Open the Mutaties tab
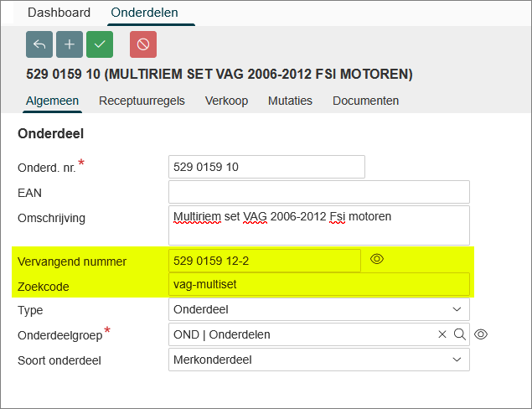This screenshot has width=532, height=409. click(290, 101)
